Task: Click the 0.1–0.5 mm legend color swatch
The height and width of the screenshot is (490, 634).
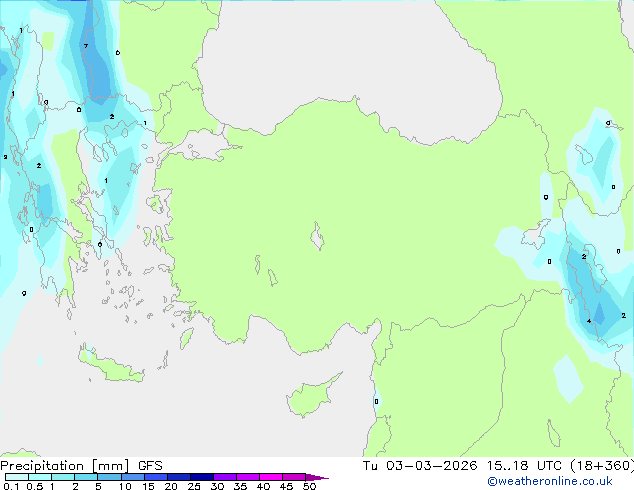Action: click(17, 477)
